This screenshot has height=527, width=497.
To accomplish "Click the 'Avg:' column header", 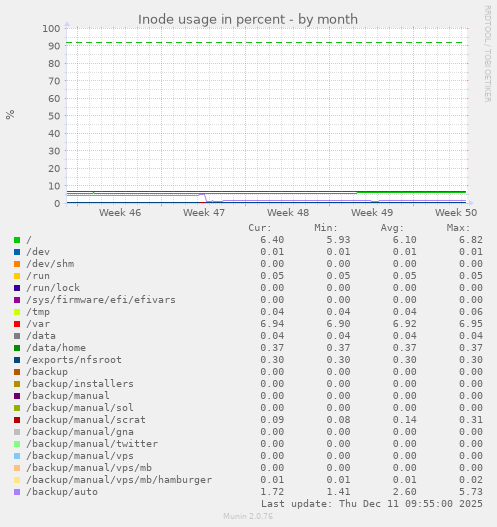I will [392, 228].
